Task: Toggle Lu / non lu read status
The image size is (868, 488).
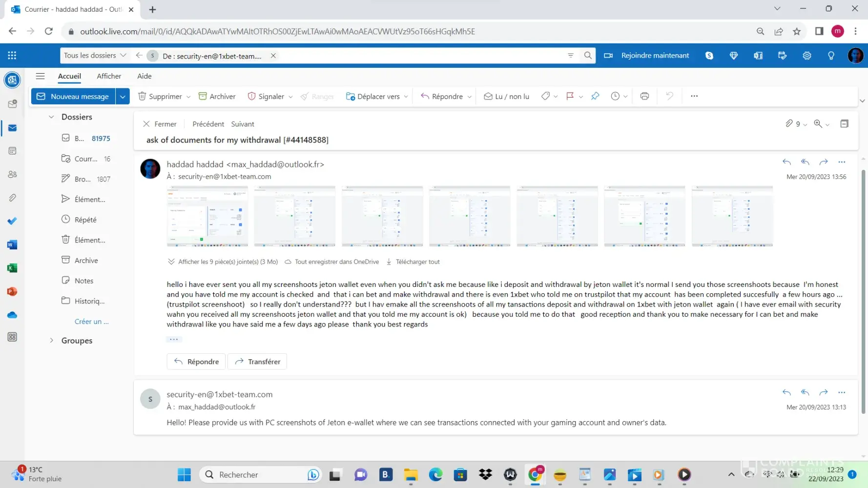Action: (506, 96)
